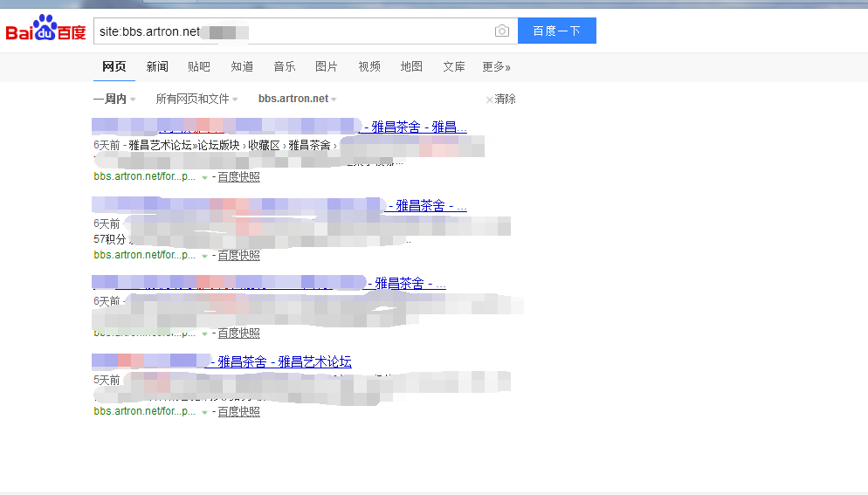Viewport: 868px width, 495px height.
Task: Open 百度快照 for the third result
Action: click(238, 333)
